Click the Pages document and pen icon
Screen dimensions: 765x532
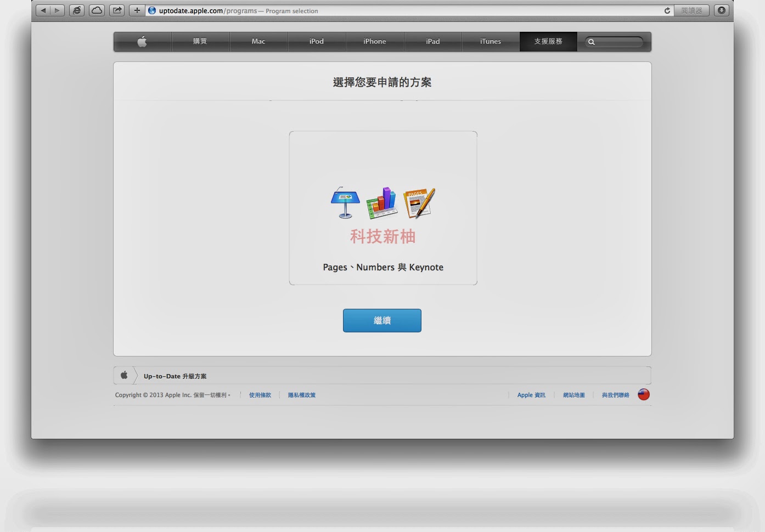pyautogui.click(x=419, y=203)
